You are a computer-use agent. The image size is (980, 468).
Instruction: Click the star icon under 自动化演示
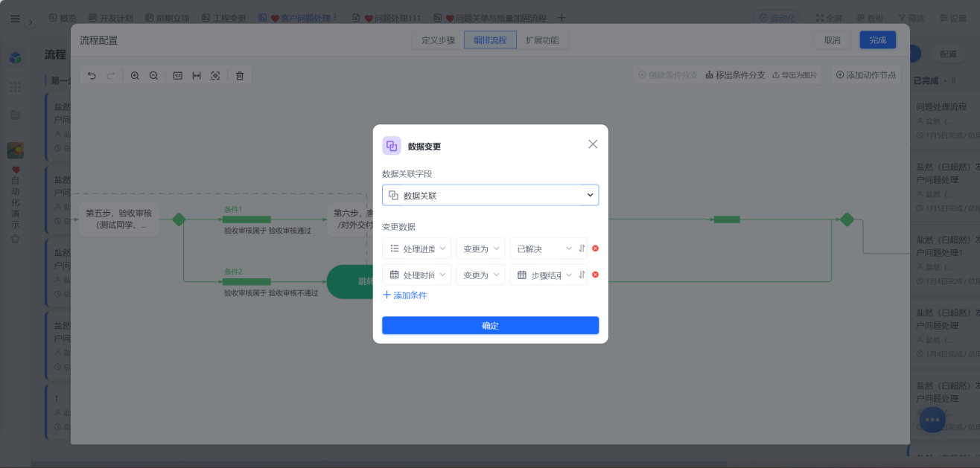15,239
